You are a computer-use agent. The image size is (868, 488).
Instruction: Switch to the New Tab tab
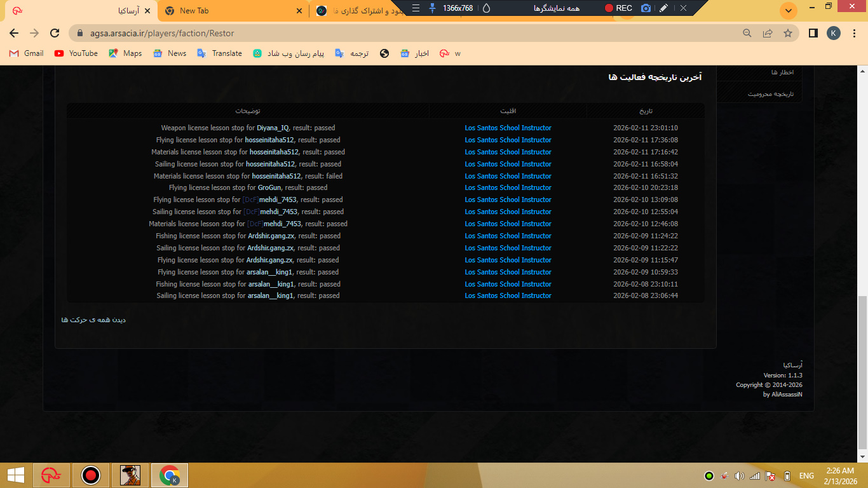pos(194,11)
